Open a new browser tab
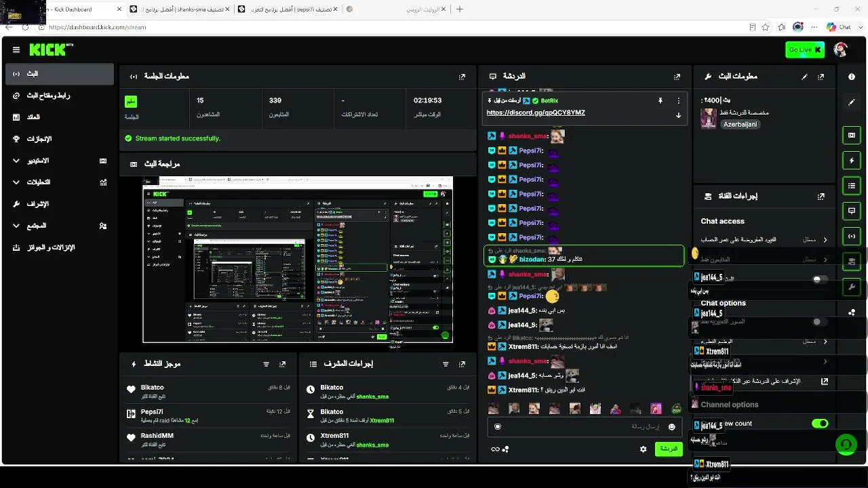The height and width of the screenshot is (488, 868). [460, 9]
